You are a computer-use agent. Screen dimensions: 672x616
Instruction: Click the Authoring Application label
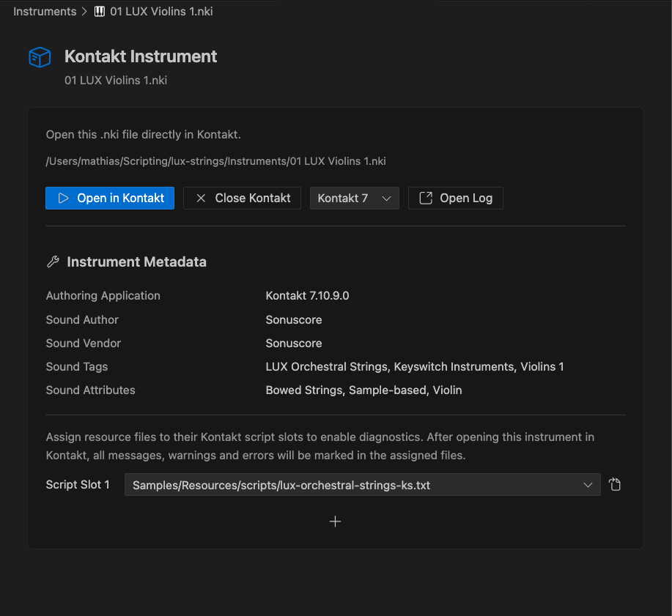[103, 296]
